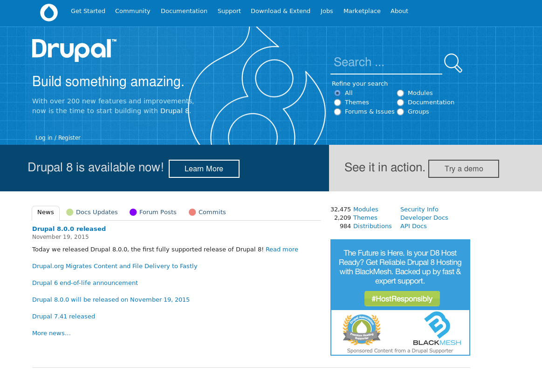The height and width of the screenshot is (392, 542).
Task: Click the Log in / Register link
Action: [x=58, y=137]
